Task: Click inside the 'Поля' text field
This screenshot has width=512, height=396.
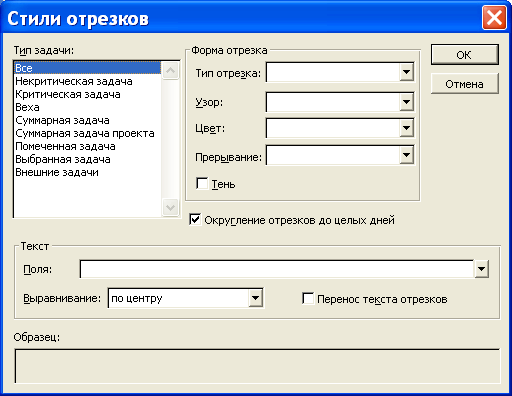Action: [x=277, y=269]
